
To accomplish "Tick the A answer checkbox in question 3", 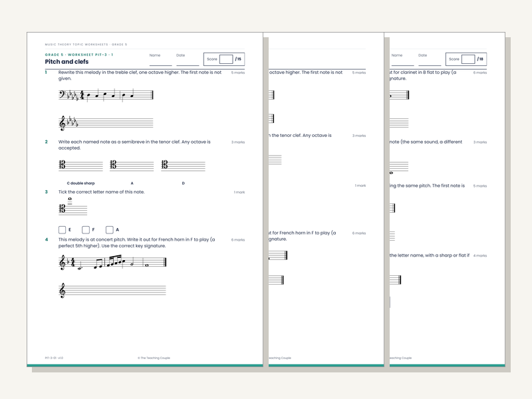I will pos(109,229).
